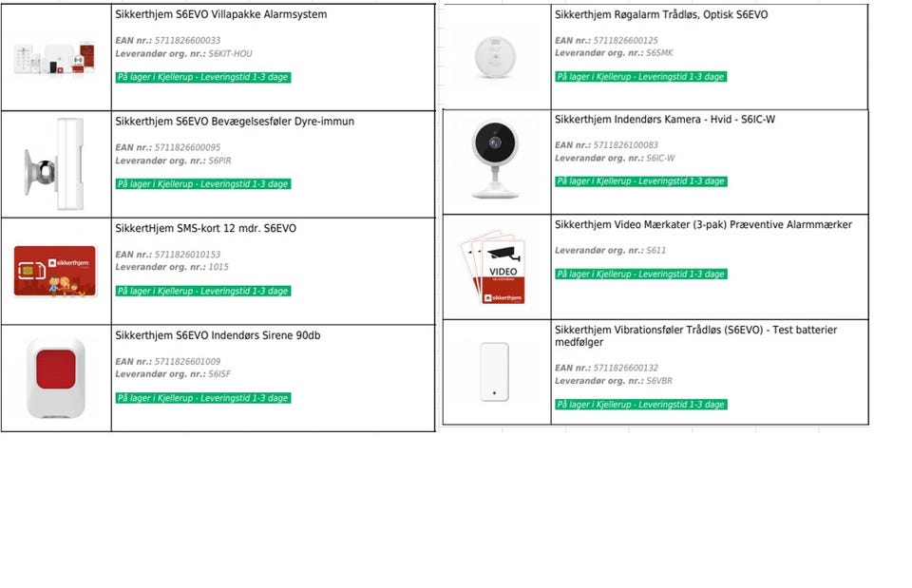Select EAN number 5711826600132
Image resolution: width=912 pixels, height=588 pixels.
[x=626, y=369]
